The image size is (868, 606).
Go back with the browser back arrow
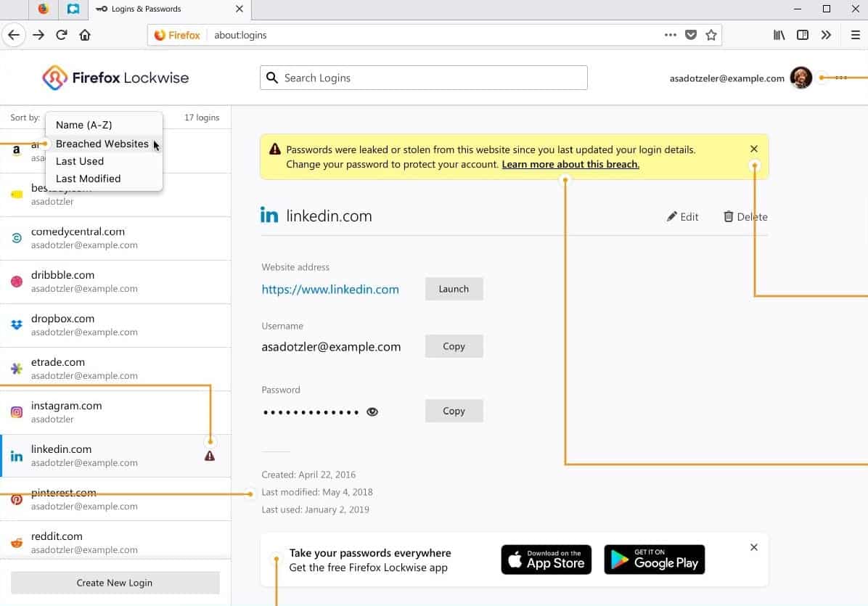(x=14, y=35)
